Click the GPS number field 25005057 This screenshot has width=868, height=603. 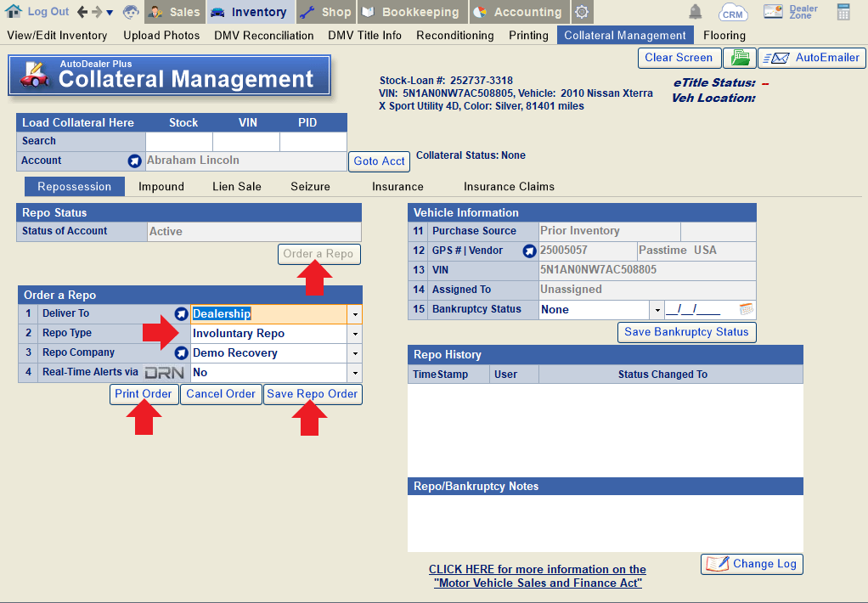(x=588, y=251)
